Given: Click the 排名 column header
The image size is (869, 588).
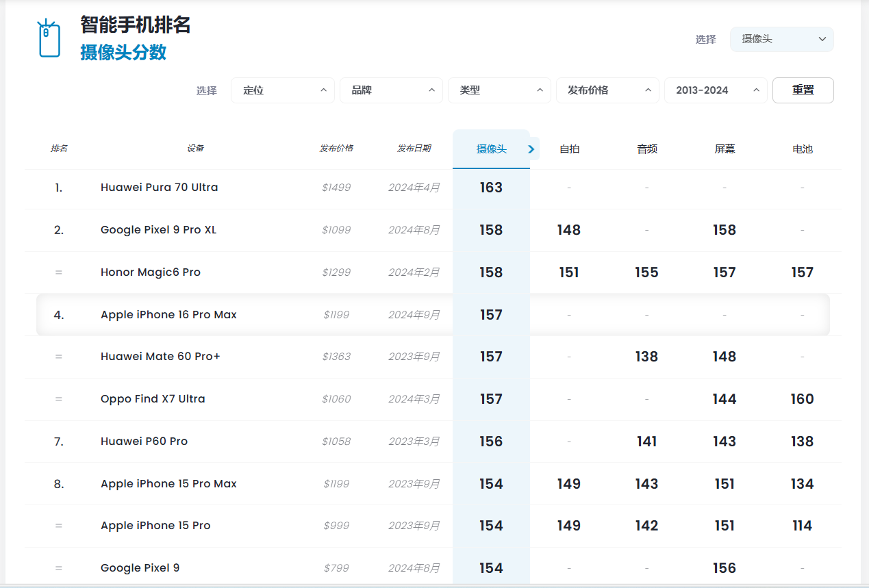Looking at the screenshot, I should (x=59, y=149).
